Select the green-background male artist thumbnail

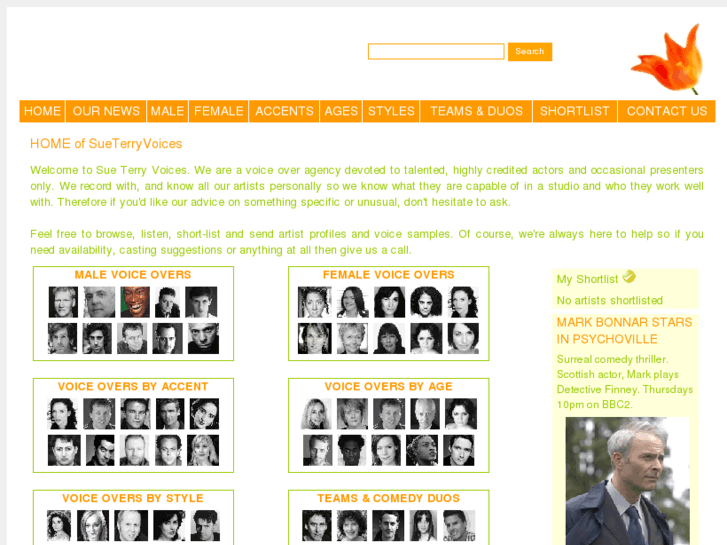(x=135, y=302)
